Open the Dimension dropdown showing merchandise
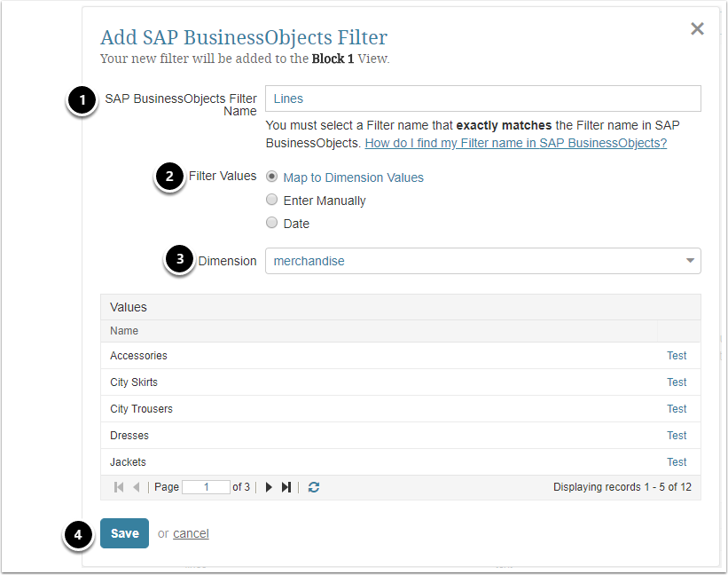Screen dimensions: 728x575 483,261
